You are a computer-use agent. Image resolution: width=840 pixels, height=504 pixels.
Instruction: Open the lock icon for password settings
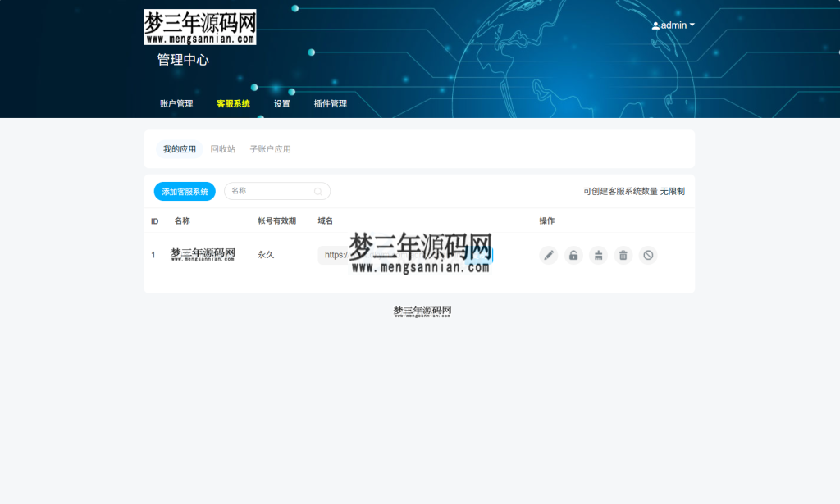pyautogui.click(x=573, y=255)
